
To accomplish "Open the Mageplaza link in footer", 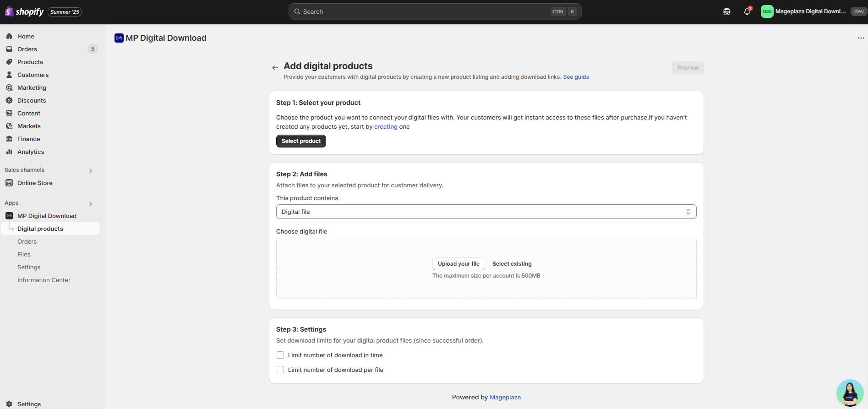I will point(505,398).
